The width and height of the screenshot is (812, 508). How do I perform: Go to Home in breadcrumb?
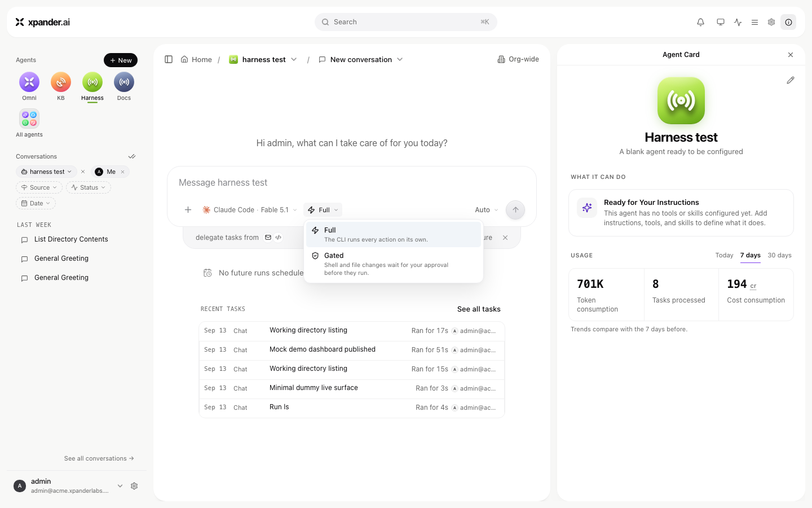click(196, 59)
